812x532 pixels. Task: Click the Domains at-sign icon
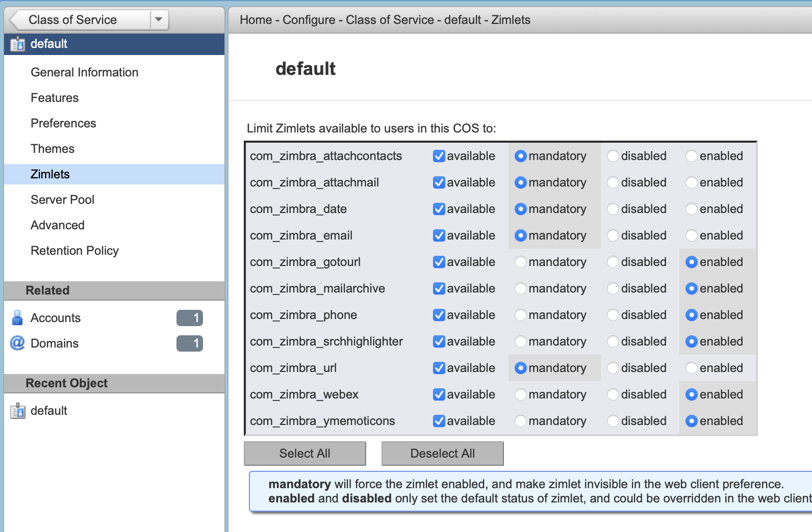[17, 343]
